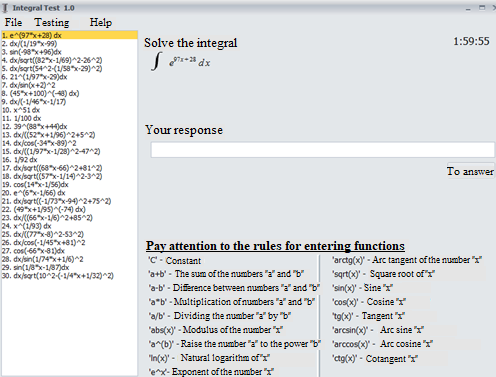496x377 pixels.
Task: Click the 'sin(x)' sine rule line
Action: [x=362, y=288]
